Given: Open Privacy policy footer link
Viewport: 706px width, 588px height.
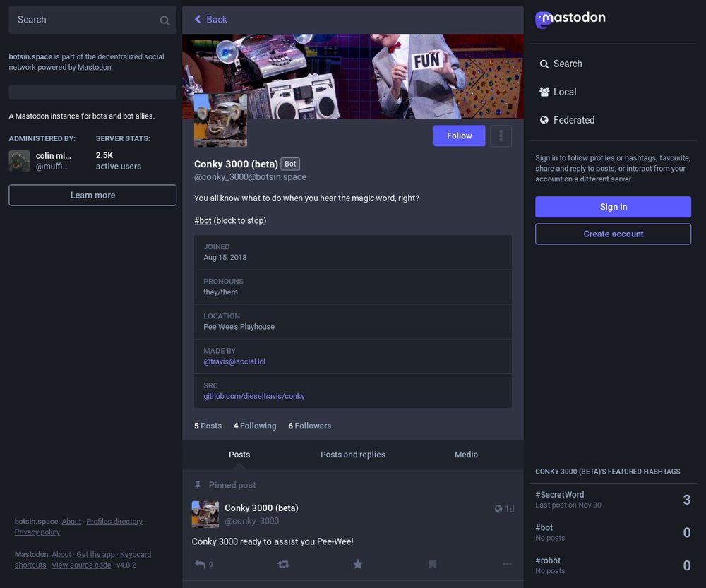Looking at the screenshot, I should click(37, 532).
